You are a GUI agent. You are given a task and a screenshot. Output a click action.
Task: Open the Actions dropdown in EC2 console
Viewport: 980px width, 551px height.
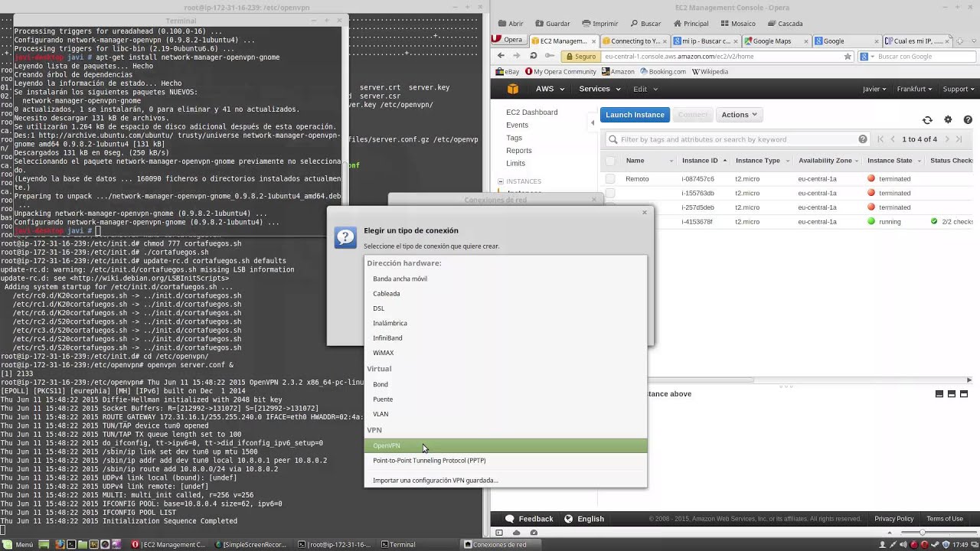739,115
